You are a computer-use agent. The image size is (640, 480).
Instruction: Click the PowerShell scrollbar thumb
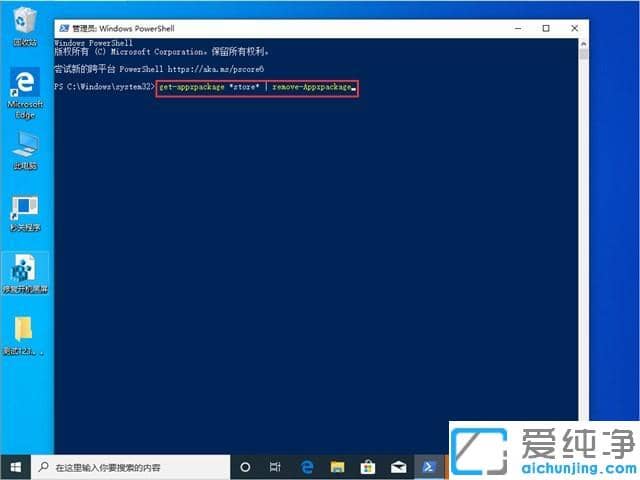point(584,54)
